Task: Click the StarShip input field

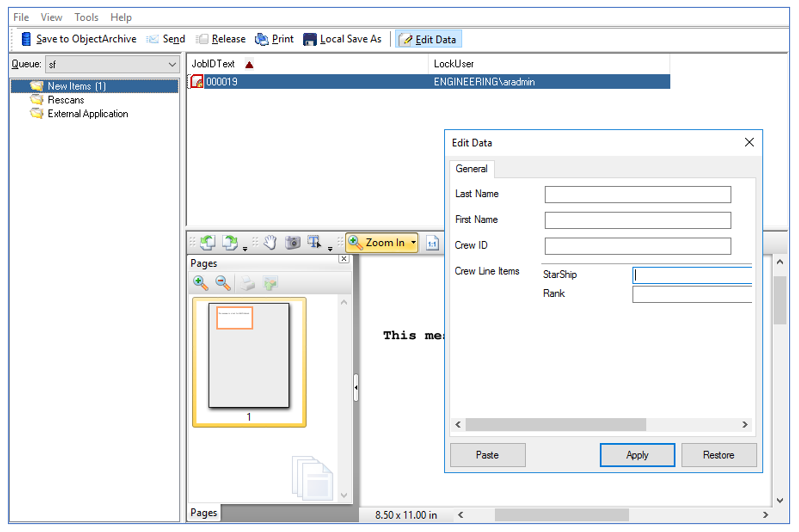Action: pos(693,275)
